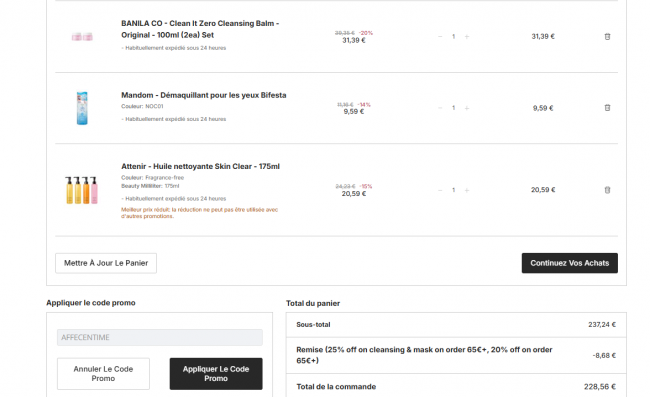Decrease quantity of Mandom Bifesta remover

tap(440, 108)
